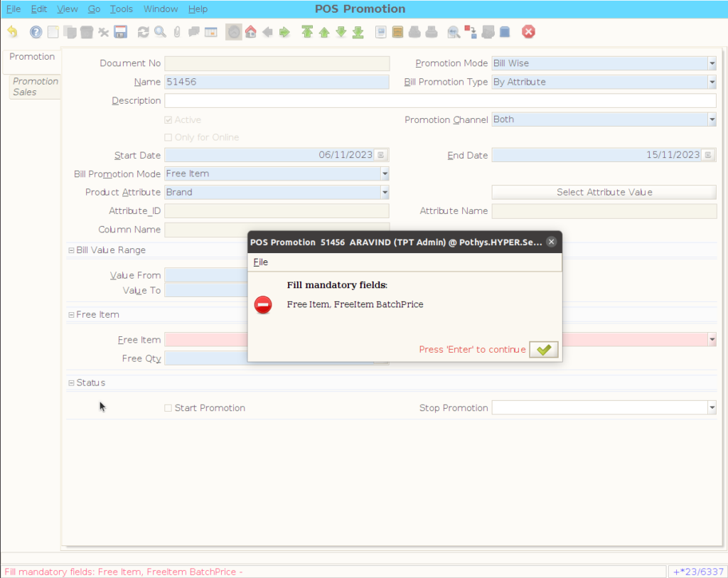
Task: Click the History records toolbar icon
Action: 234,32
